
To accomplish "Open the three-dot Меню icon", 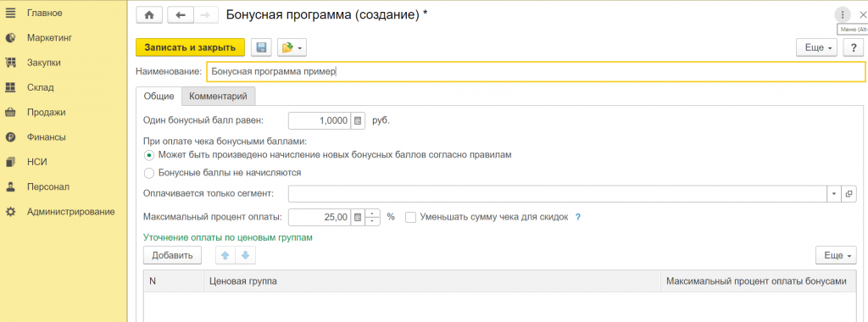I will (x=843, y=15).
